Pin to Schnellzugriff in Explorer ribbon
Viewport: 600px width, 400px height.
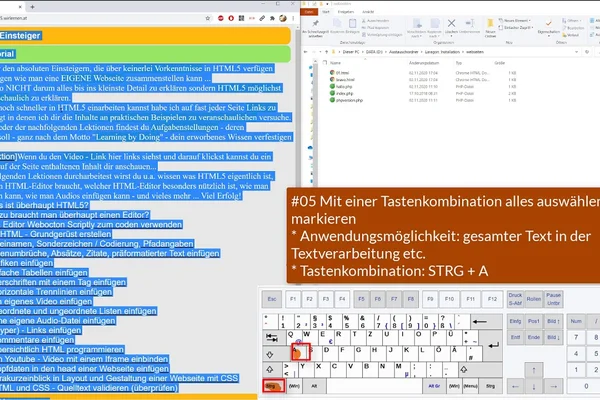(315, 28)
